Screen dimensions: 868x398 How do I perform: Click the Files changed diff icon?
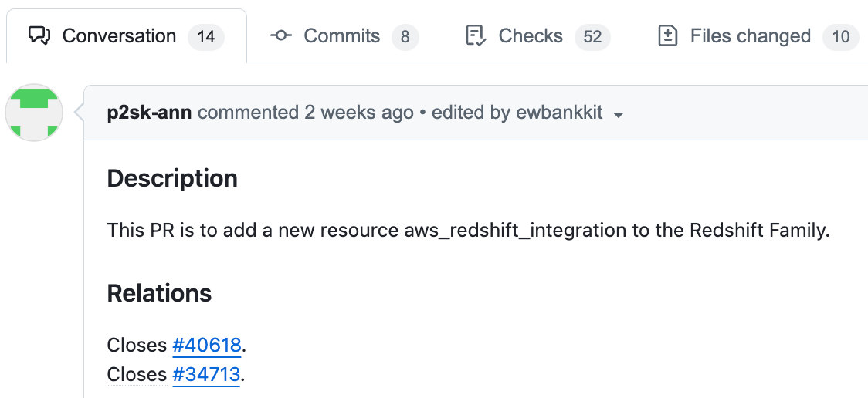[667, 35]
